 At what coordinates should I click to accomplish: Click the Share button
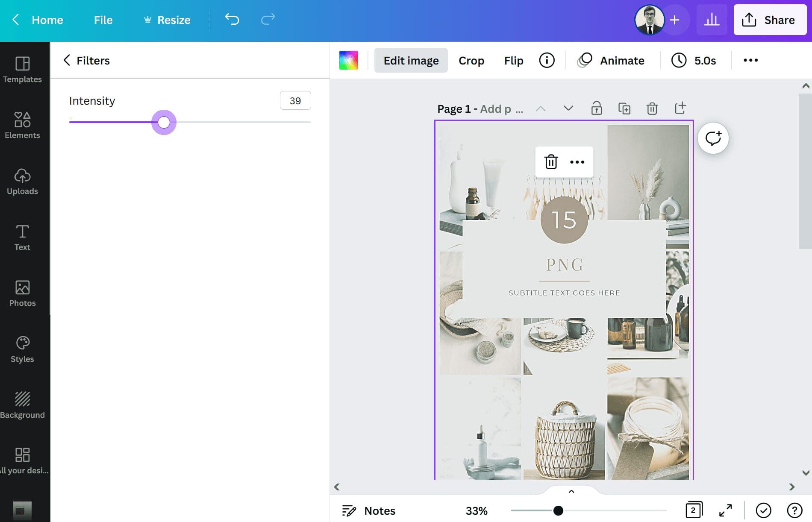tap(770, 20)
